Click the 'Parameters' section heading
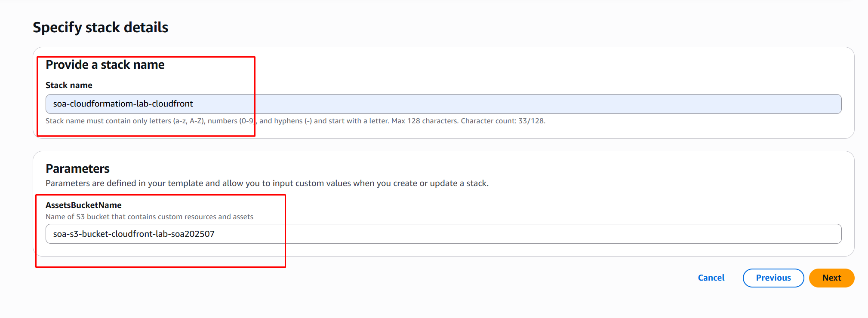Screen dimensions: 868x318 coord(77,168)
